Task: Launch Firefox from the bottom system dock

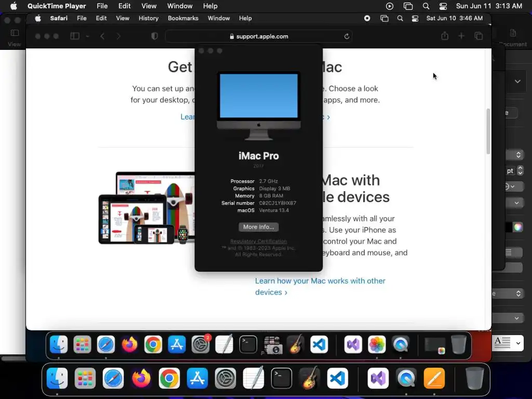Action: pyautogui.click(x=141, y=378)
